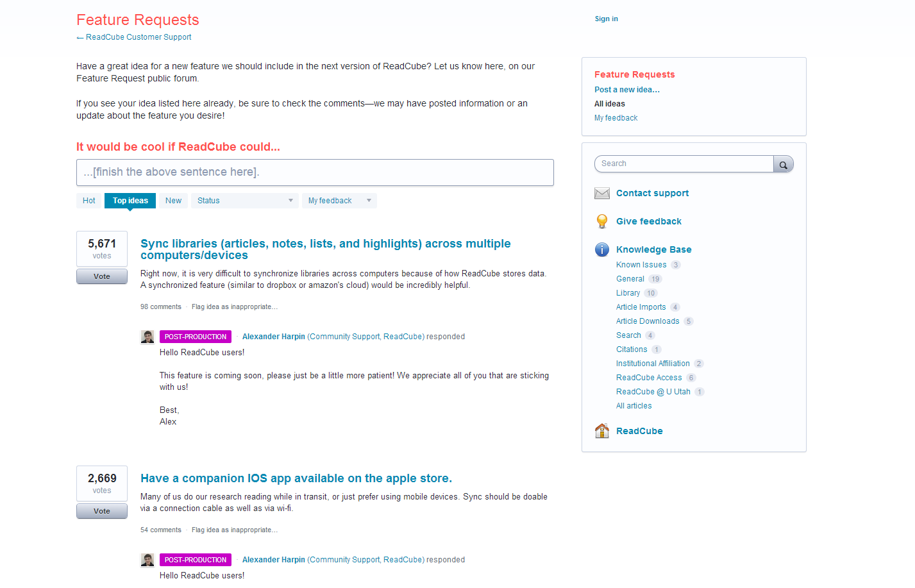Open the Knowledge Base link
This screenshot has width=915, height=588.
pyautogui.click(x=654, y=249)
